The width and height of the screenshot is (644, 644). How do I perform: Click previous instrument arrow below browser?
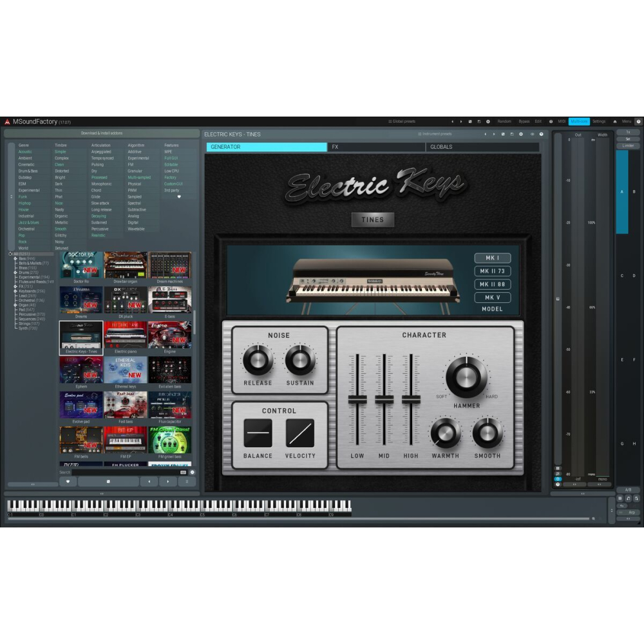pos(149,481)
